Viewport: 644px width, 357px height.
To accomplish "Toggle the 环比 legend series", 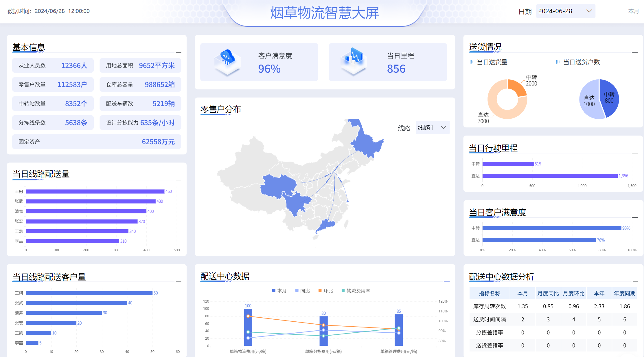I will tap(325, 291).
